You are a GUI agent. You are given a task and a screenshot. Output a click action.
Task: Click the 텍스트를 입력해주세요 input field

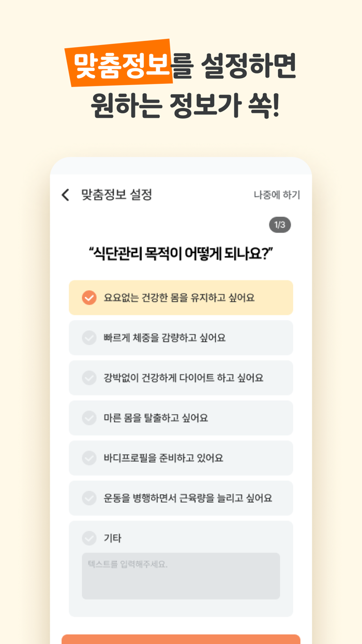coord(180,576)
